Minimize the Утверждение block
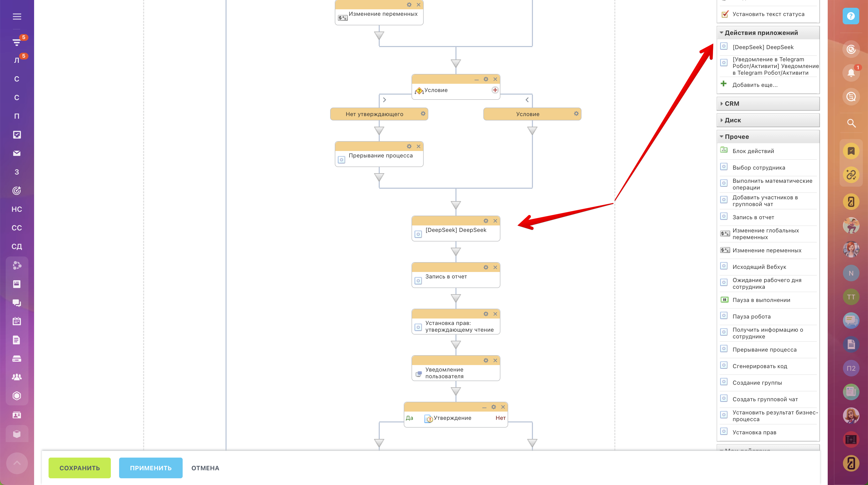Image resolution: width=868 pixels, height=485 pixels. pyautogui.click(x=484, y=407)
